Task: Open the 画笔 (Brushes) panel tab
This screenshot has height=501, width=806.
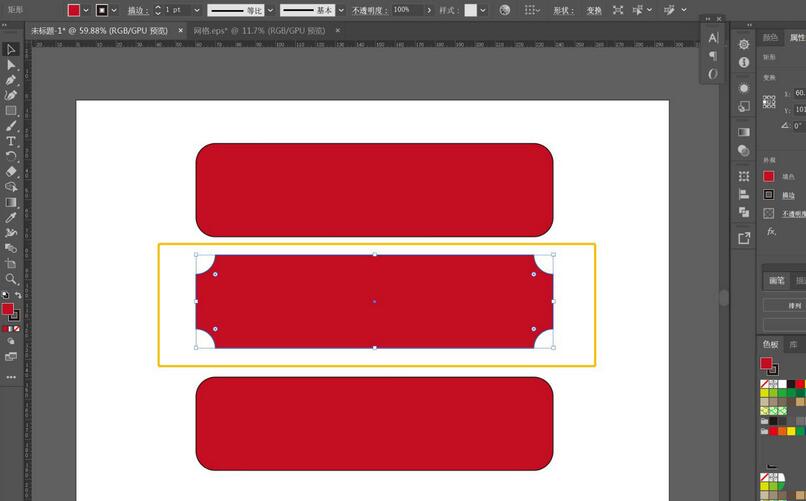Action: pos(777,281)
